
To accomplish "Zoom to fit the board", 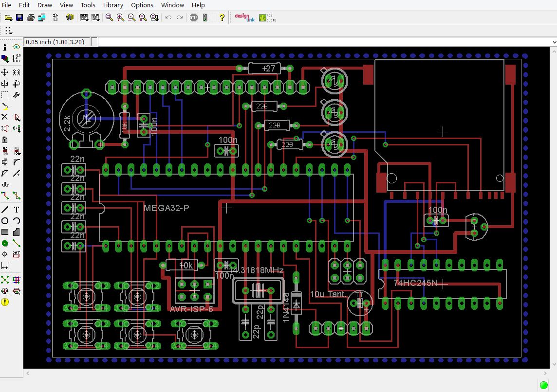I will tap(109, 18).
